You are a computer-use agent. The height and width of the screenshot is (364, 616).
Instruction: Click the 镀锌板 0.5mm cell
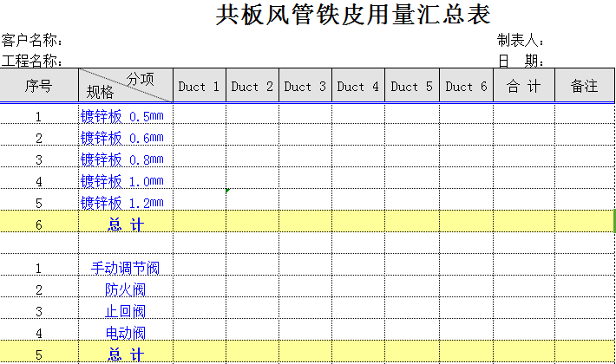126,114
